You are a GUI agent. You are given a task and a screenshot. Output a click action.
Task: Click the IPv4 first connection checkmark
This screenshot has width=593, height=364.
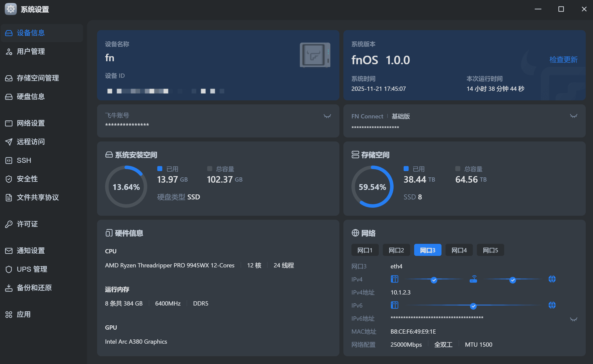tap(434, 280)
